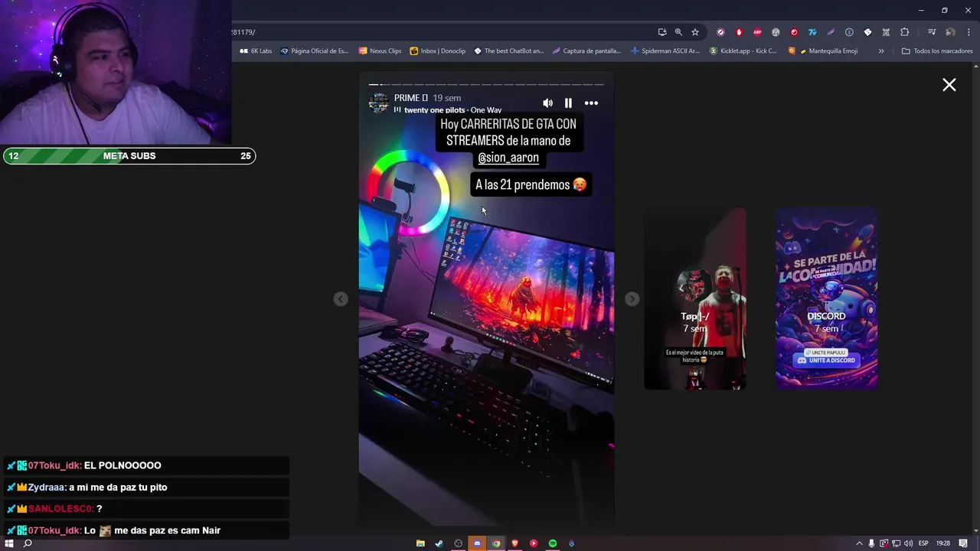
Task: Open the Chrome three-dot menu
Action: (x=969, y=32)
